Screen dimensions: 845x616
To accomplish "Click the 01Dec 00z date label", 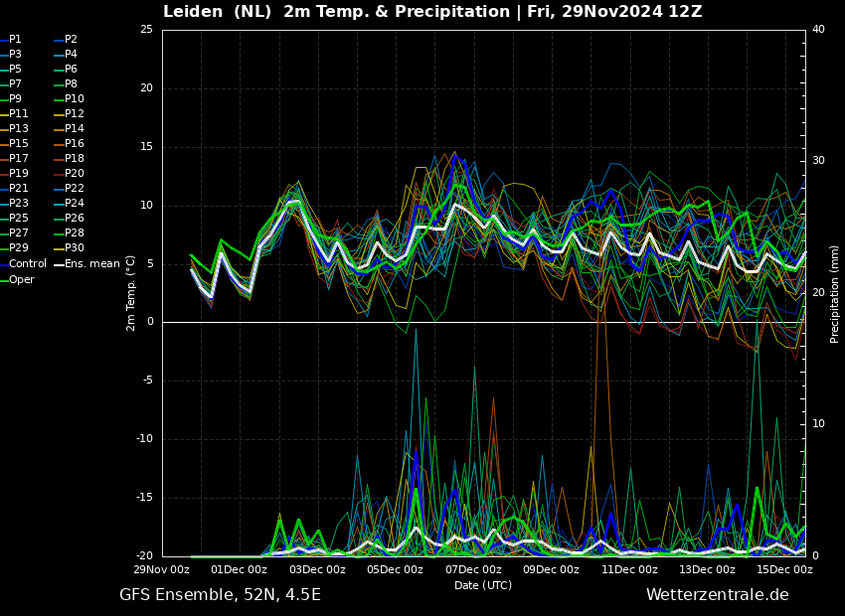I will (x=241, y=569).
